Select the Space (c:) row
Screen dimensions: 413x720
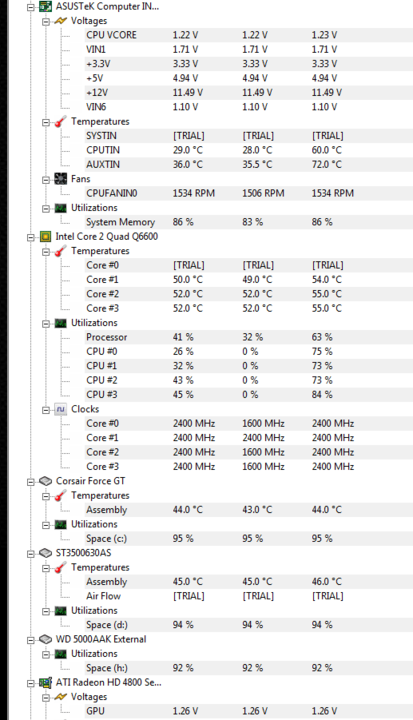point(248,539)
